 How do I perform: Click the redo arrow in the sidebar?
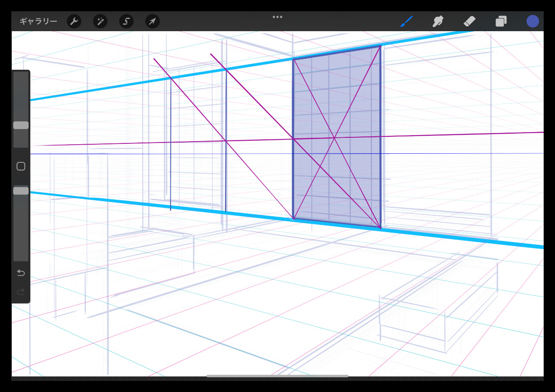(x=21, y=292)
